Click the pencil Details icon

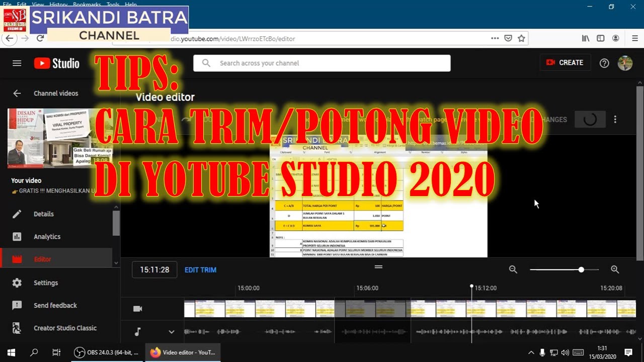pos(17,214)
